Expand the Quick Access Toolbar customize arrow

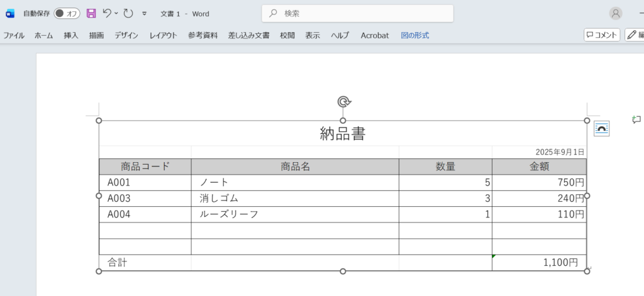coord(144,14)
